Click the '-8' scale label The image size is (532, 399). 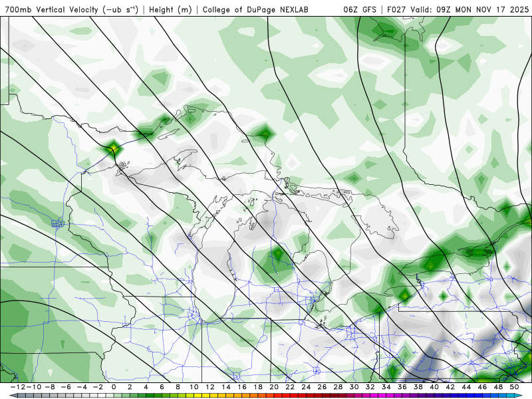(51, 387)
